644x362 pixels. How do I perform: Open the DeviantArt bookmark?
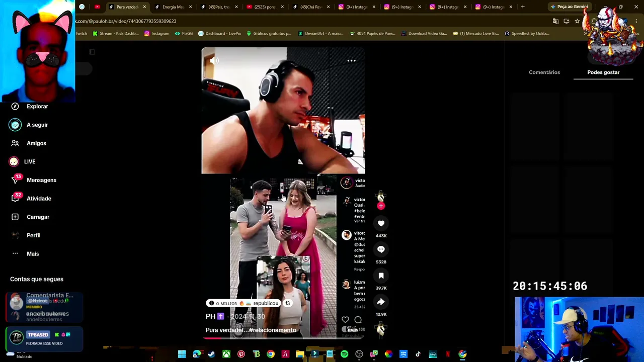coord(320,34)
